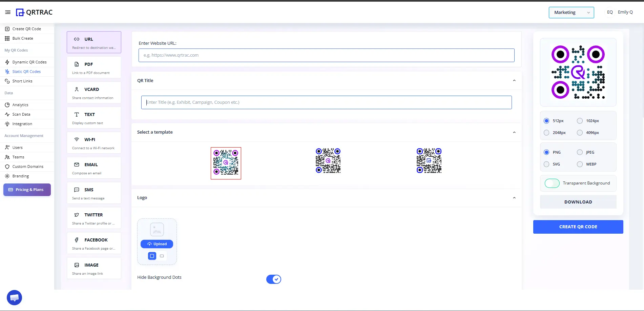Click the Integration icon in sidebar
This screenshot has height=311, width=644.
pyautogui.click(x=7, y=124)
